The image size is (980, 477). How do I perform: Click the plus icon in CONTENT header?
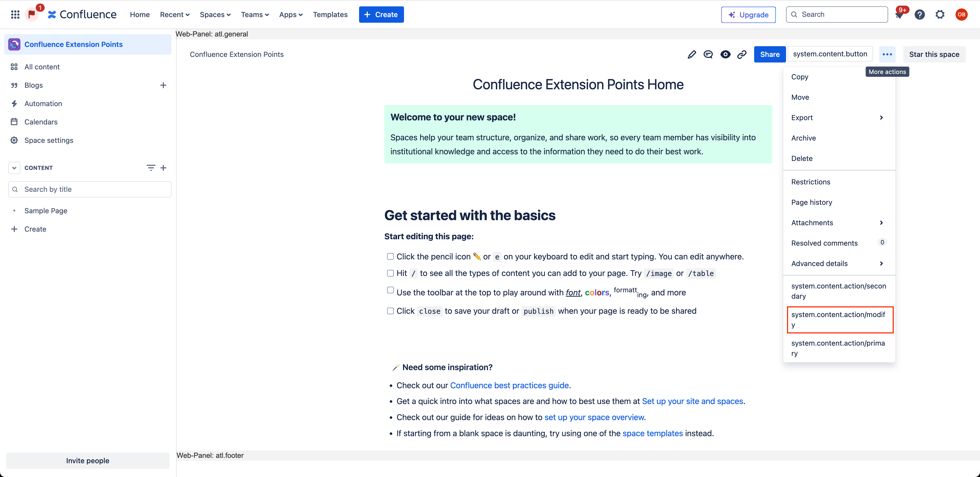(x=163, y=168)
